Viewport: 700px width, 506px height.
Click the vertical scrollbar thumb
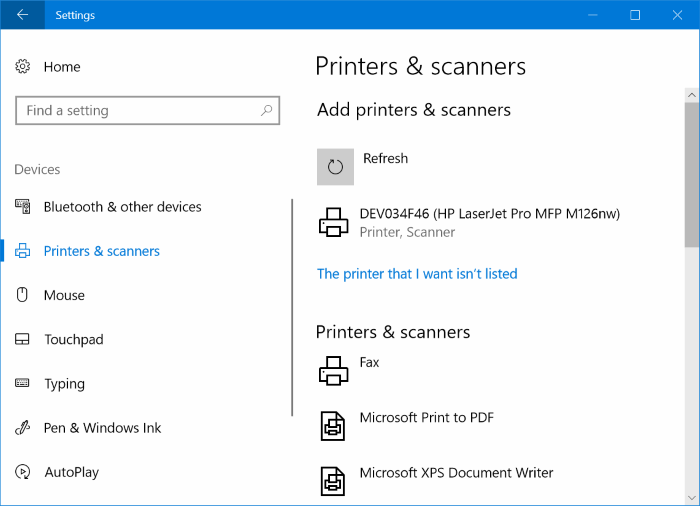click(x=692, y=175)
